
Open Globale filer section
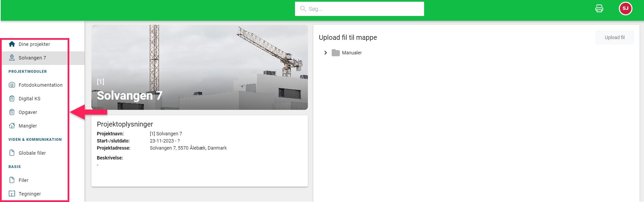pyautogui.click(x=32, y=153)
